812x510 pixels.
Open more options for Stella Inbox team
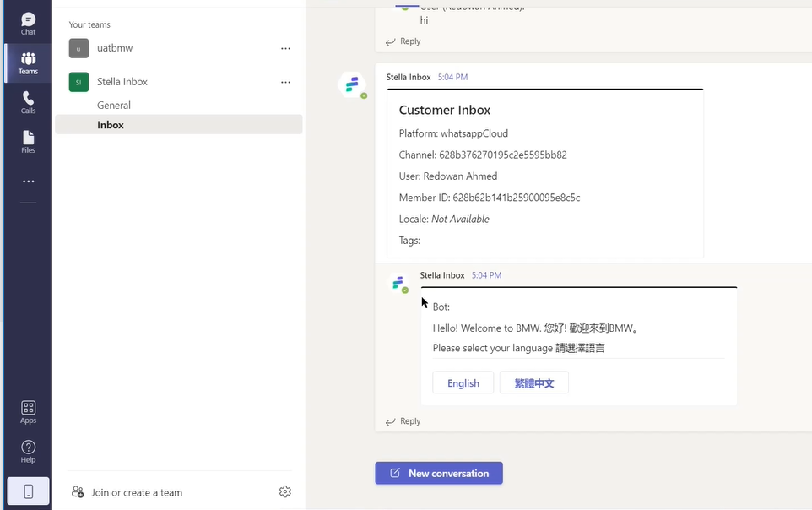tap(285, 82)
